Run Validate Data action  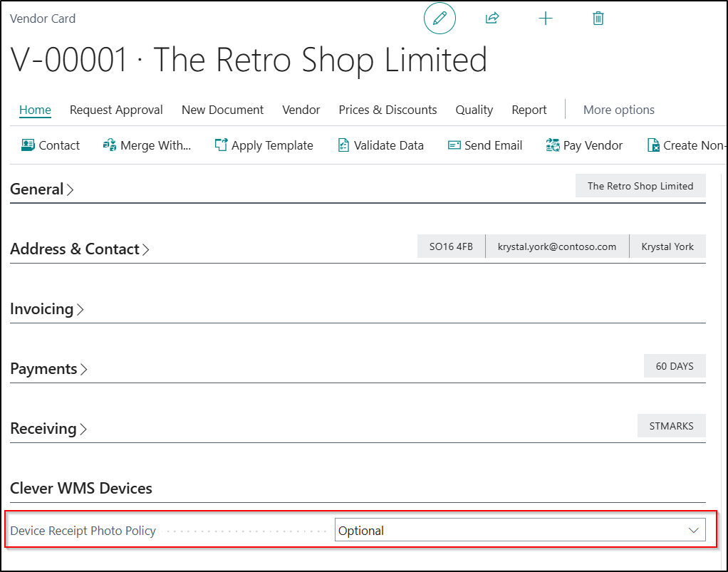(x=380, y=145)
